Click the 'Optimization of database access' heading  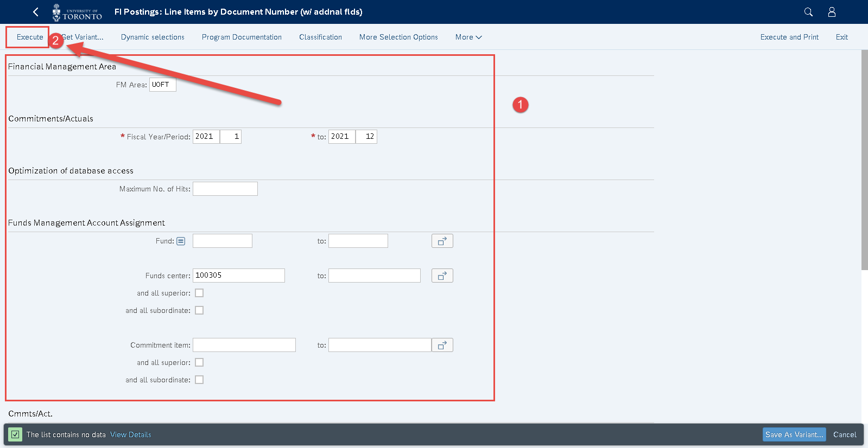click(71, 171)
